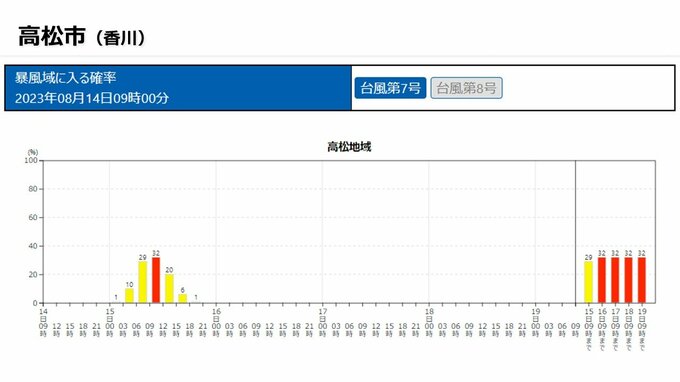Click the 暴風域に入る確率 header panel
This screenshot has height=382, width=680.
coord(178,88)
